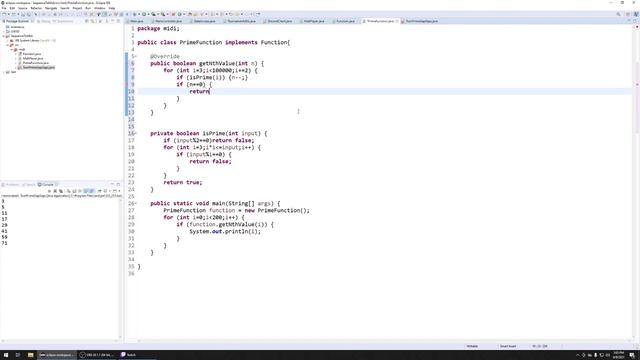Screen dimensions: 640x360
Task: Open the Windows Start menu
Action: (x=6, y=355)
